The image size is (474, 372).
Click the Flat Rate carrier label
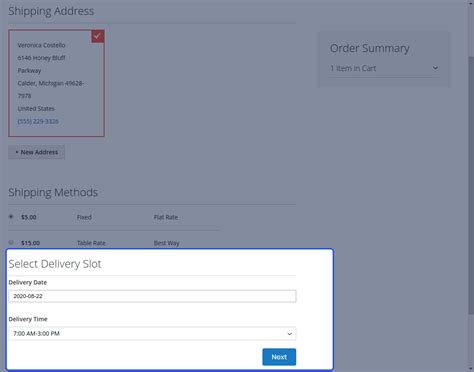(x=166, y=217)
